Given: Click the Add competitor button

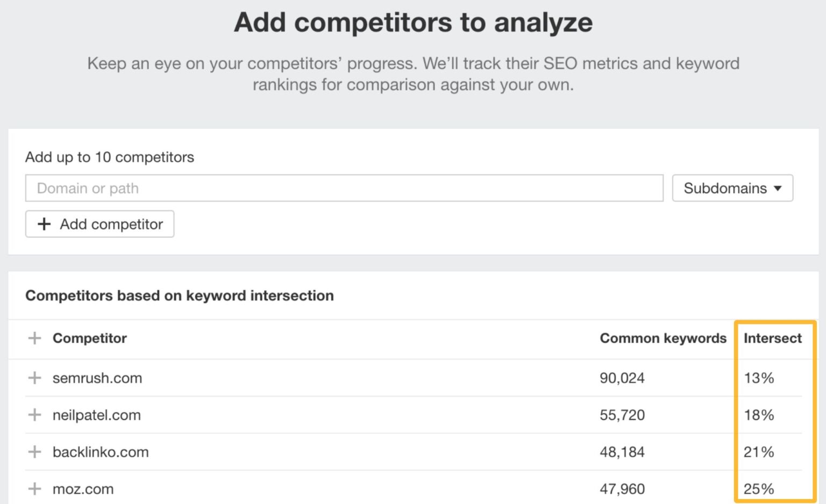Looking at the screenshot, I should tap(99, 224).
